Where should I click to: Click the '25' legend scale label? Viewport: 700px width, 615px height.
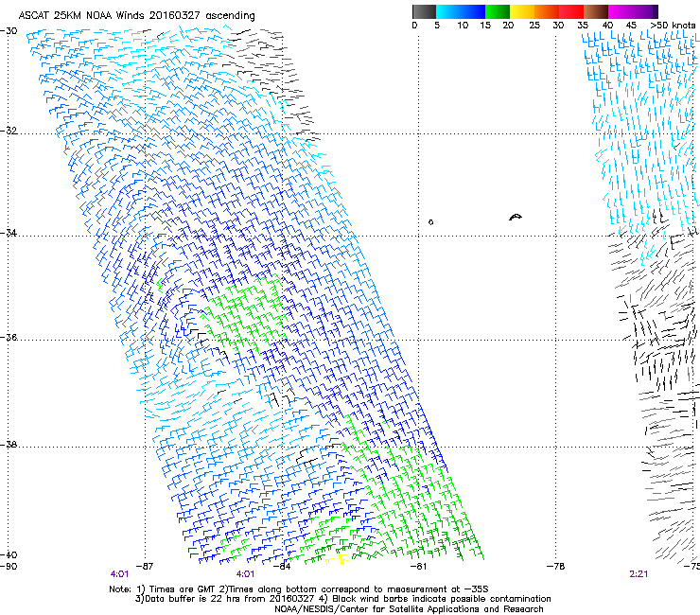click(x=534, y=26)
